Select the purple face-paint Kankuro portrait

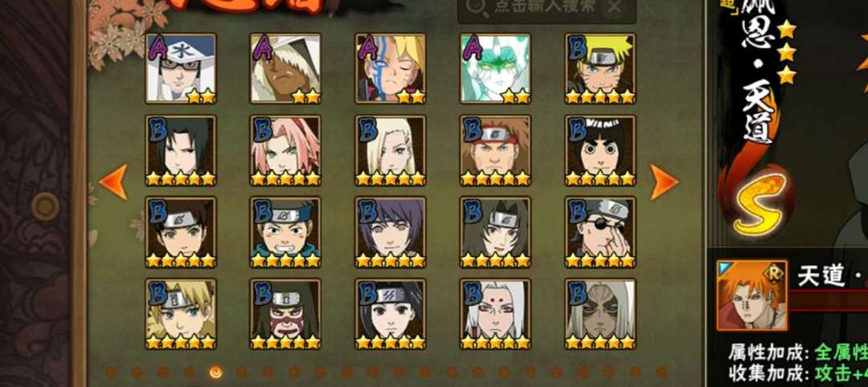[x=285, y=314]
